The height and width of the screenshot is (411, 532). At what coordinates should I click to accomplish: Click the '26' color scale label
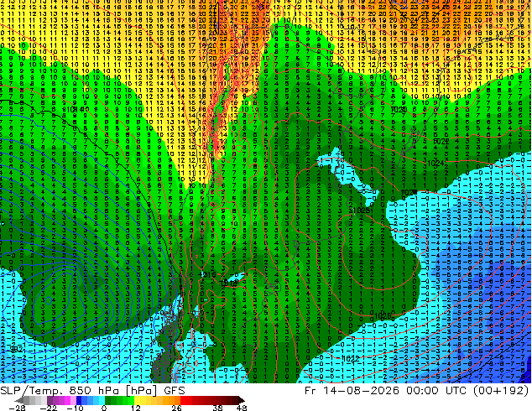pyautogui.click(x=176, y=408)
